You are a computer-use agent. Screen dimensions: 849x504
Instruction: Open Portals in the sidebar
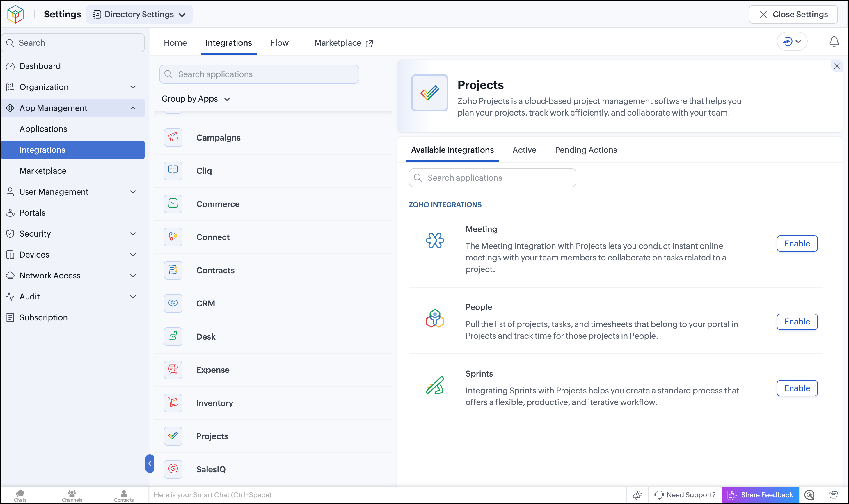(73, 213)
